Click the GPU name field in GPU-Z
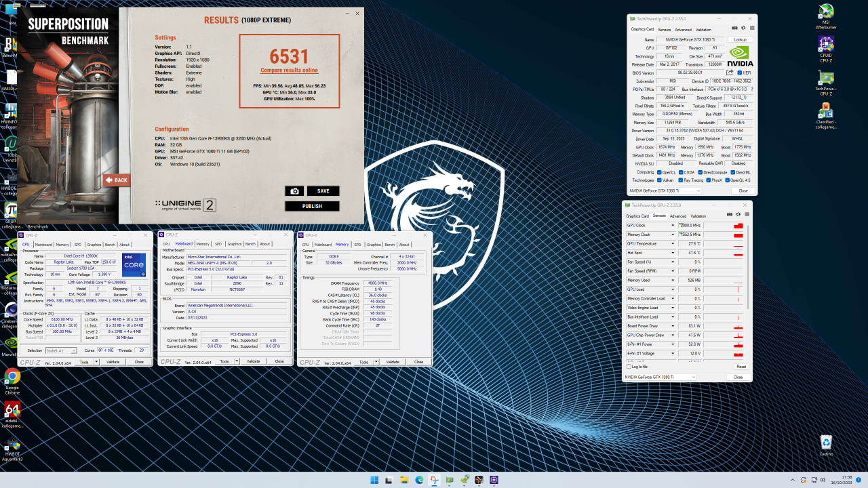Viewport: 868px width, 488px height. 691,40
